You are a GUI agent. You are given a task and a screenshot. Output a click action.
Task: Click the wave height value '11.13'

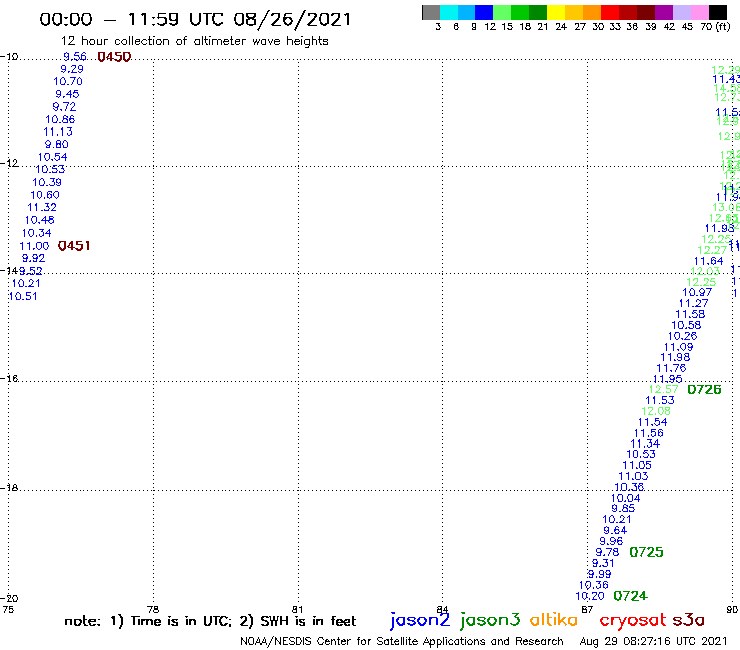pyautogui.click(x=58, y=132)
